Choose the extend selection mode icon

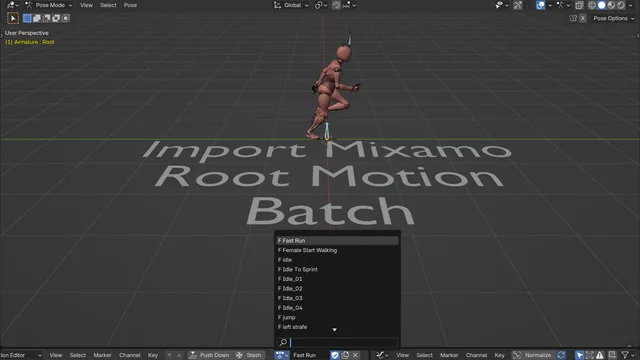pyautogui.click(x=37, y=18)
